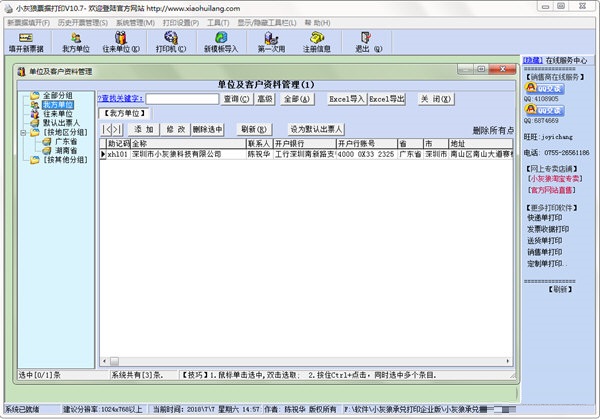Click the 全称 column header
This screenshot has height=419, width=600.
188,144
